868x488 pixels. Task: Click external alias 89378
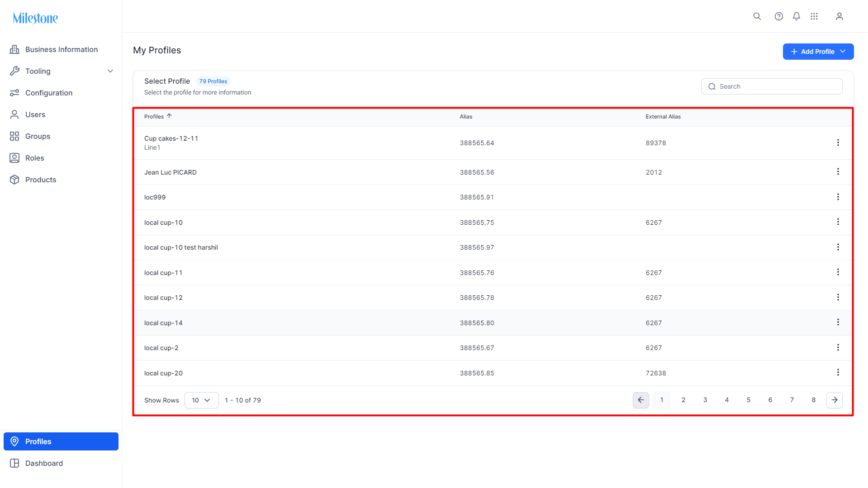click(655, 143)
